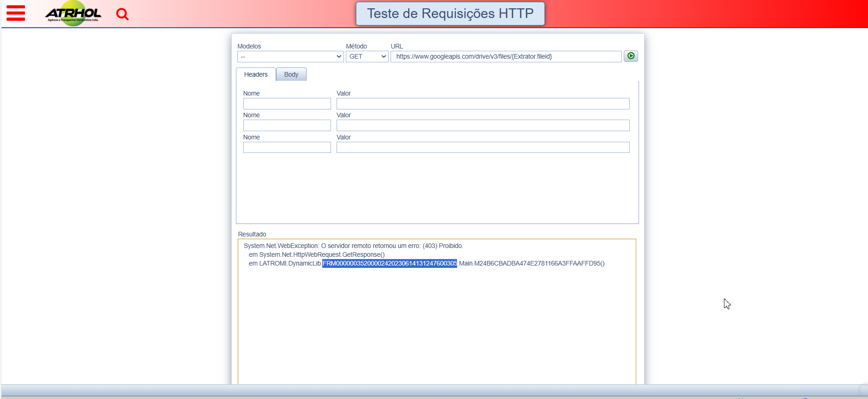
Task: Click the highlighted FRM identifier text
Action: point(389,264)
